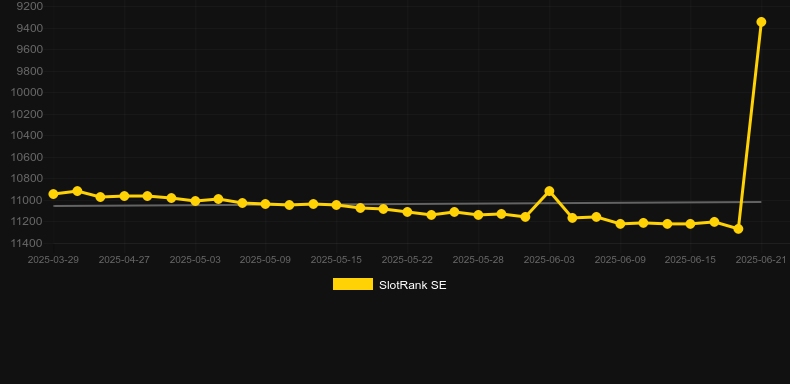Click the data point on 2025-04-27
This screenshot has width=790, height=384.
point(124,196)
